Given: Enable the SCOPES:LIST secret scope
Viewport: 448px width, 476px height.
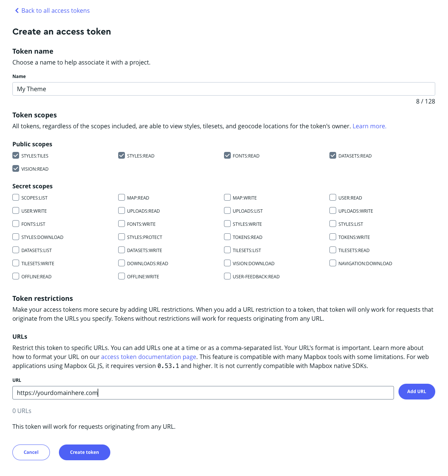Looking at the screenshot, I should pos(16,197).
